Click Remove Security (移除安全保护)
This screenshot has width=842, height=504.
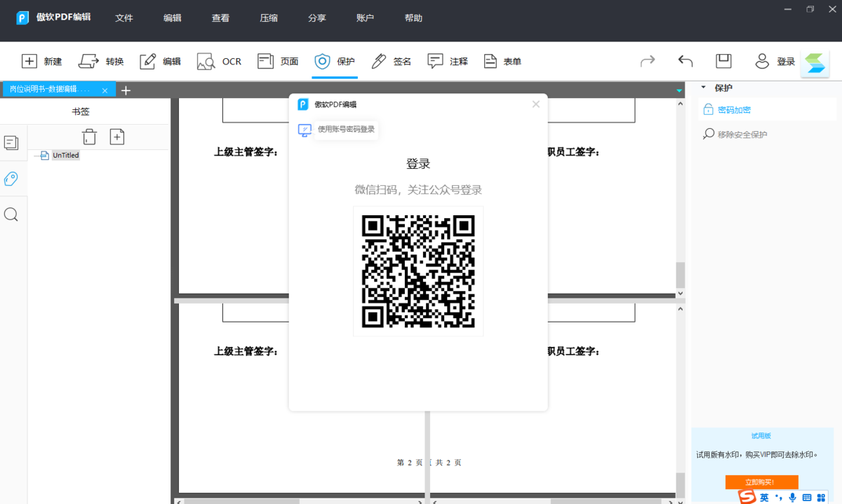735,135
